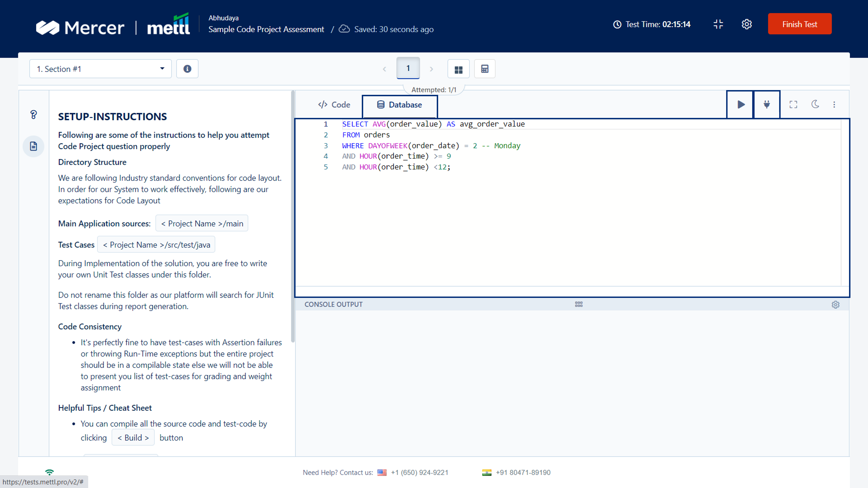The width and height of the screenshot is (868, 488).
Task: Click line number 5 in editor gutter
Action: tap(325, 167)
